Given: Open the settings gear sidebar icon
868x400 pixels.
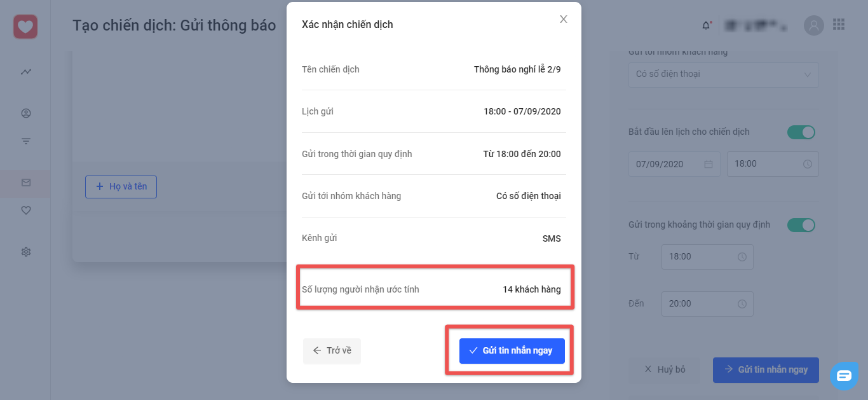Looking at the screenshot, I should pyautogui.click(x=26, y=252).
